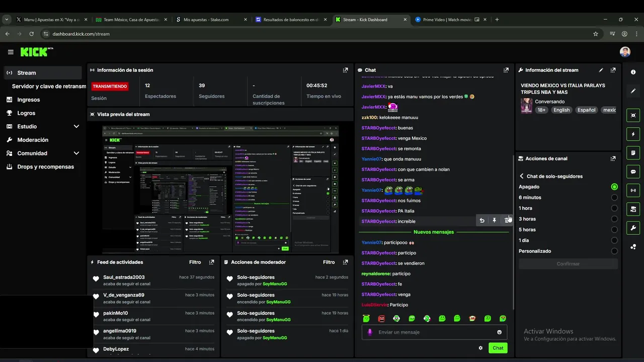The height and width of the screenshot is (362, 644).
Task: Reload the page in browser toolbar
Action: 31,34
